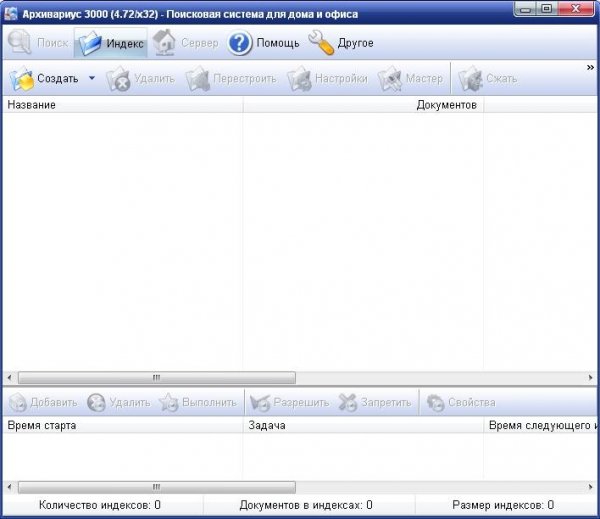The image size is (600, 519).
Task: Expand the Создать dropdown arrow
Action: click(x=92, y=78)
